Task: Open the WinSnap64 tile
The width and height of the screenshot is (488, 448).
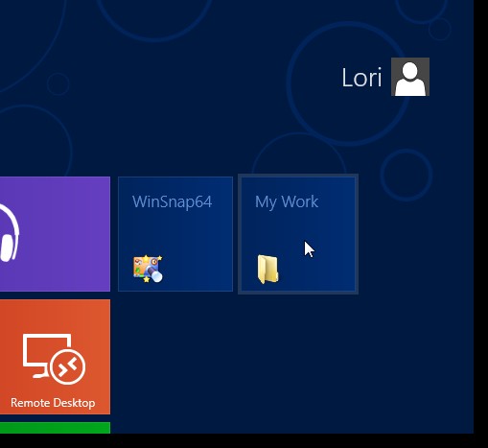Action: pyautogui.click(x=175, y=234)
